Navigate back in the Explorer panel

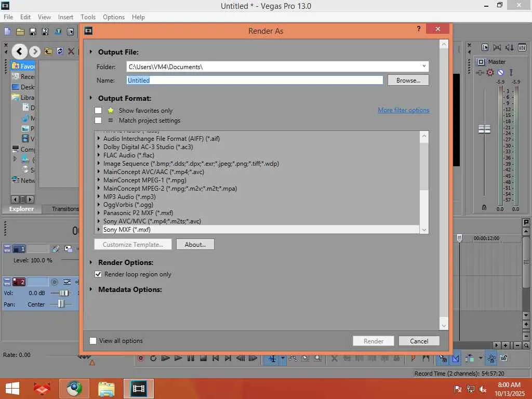click(19, 51)
